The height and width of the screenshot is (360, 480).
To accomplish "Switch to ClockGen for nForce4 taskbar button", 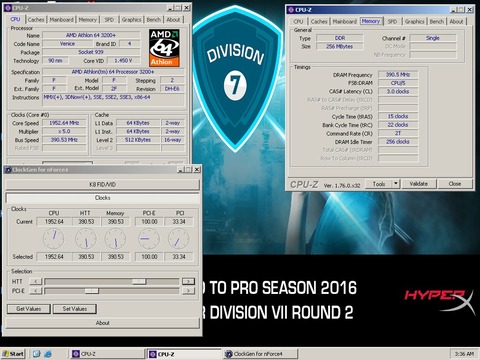I will pos(261,354).
